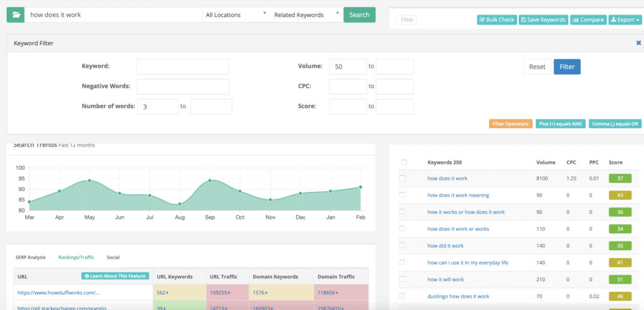The height and width of the screenshot is (310, 644).
Task: Open the All Locations dropdown
Action: 236,15
